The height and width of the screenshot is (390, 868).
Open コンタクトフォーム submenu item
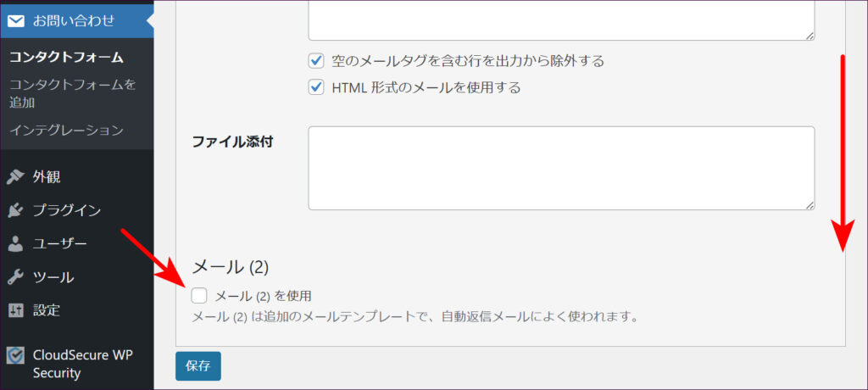point(66,58)
